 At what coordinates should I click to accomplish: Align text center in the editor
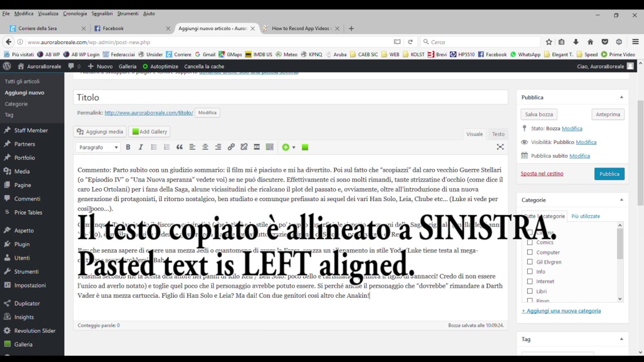click(205, 147)
